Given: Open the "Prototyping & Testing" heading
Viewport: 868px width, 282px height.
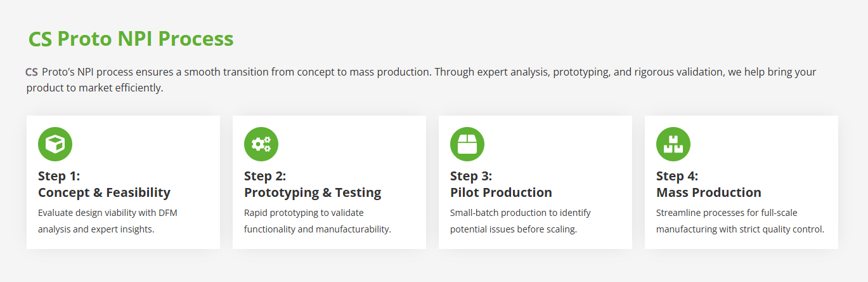Looking at the screenshot, I should (x=313, y=192).
